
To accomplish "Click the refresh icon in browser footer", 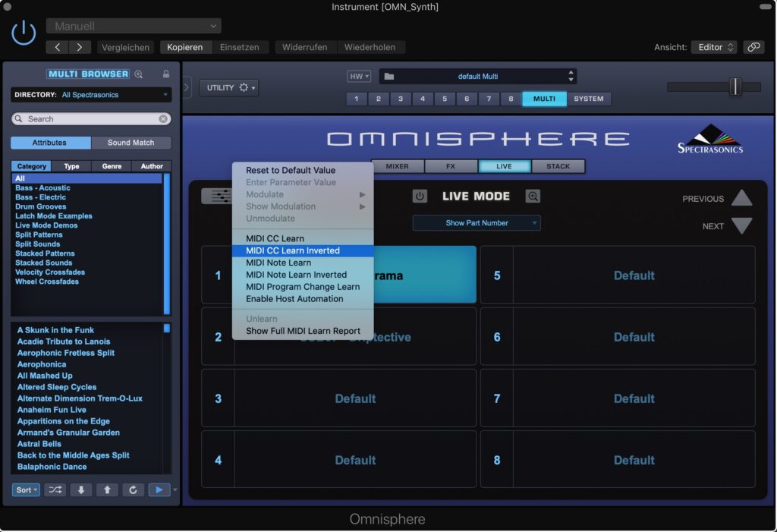I will click(133, 490).
